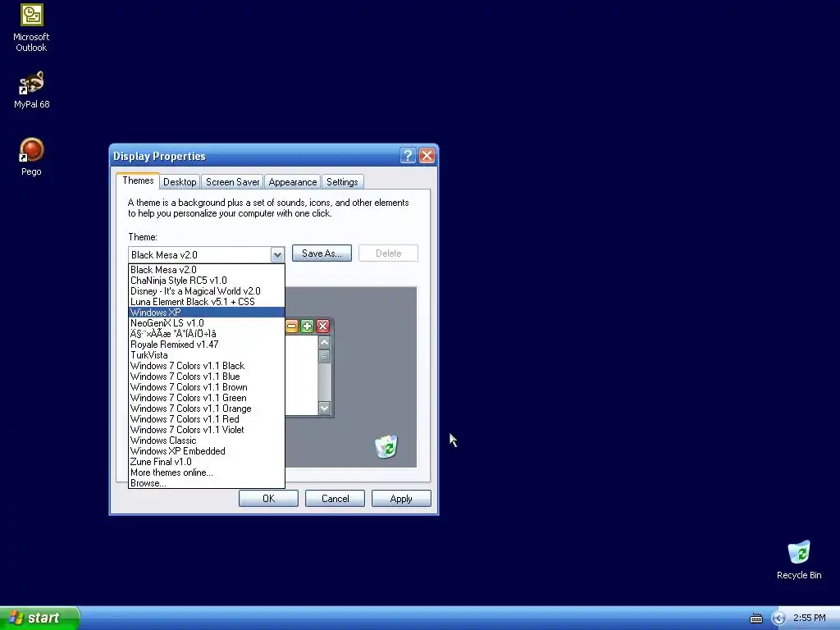Choose the TurkVista theme
Screen dimensions: 840x630
point(206,355)
